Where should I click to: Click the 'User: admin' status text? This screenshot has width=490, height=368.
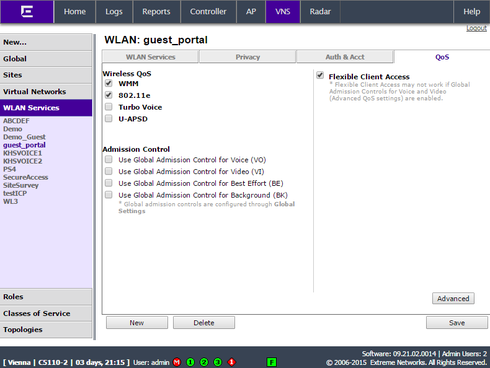pyautogui.click(x=151, y=362)
